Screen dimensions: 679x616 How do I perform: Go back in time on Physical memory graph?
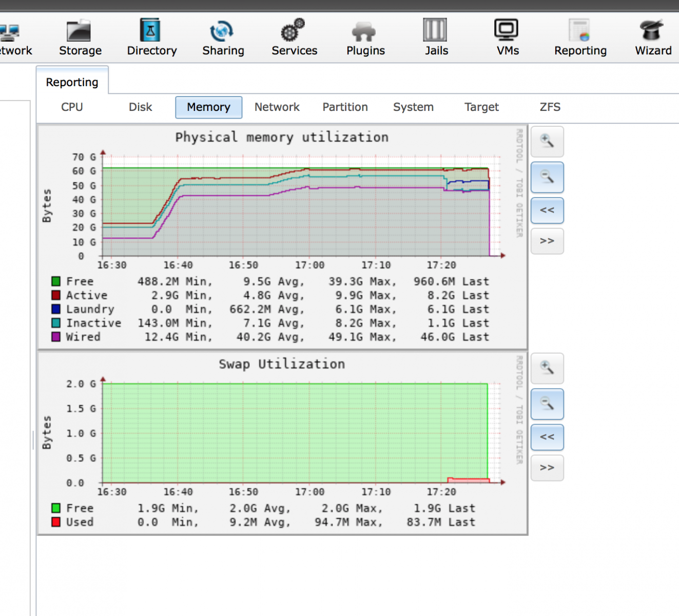pyautogui.click(x=547, y=210)
